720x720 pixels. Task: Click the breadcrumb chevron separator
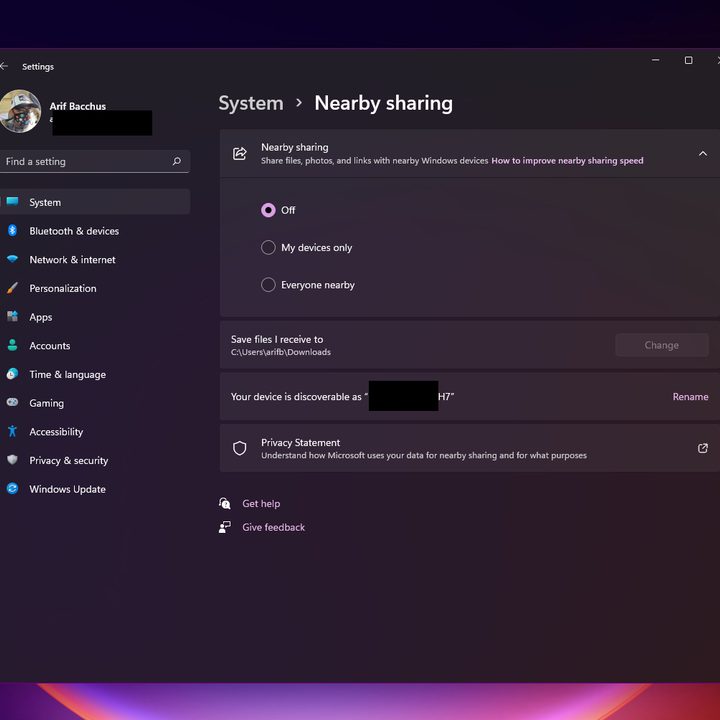click(x=299, y=102)
